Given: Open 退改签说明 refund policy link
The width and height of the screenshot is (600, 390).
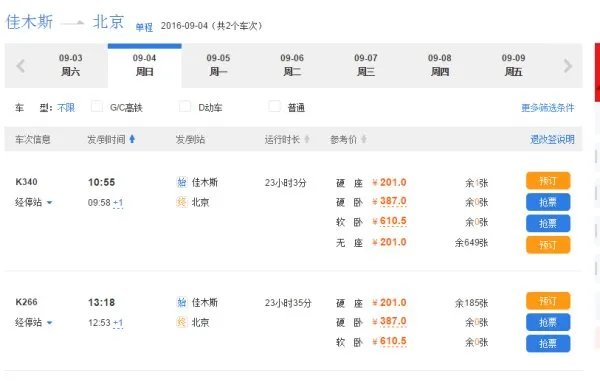Looking at the screenshot, I should pyautogui.click(x=552, y=139).
